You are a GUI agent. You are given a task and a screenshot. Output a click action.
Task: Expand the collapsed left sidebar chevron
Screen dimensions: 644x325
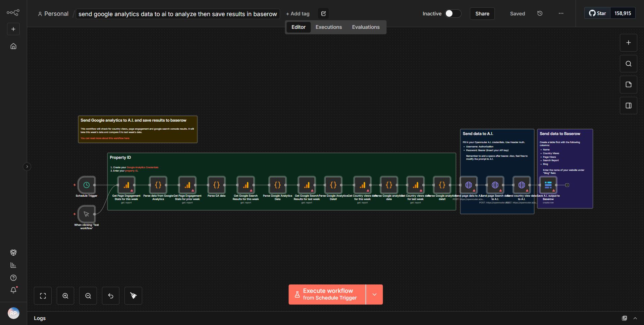[27, 167]
